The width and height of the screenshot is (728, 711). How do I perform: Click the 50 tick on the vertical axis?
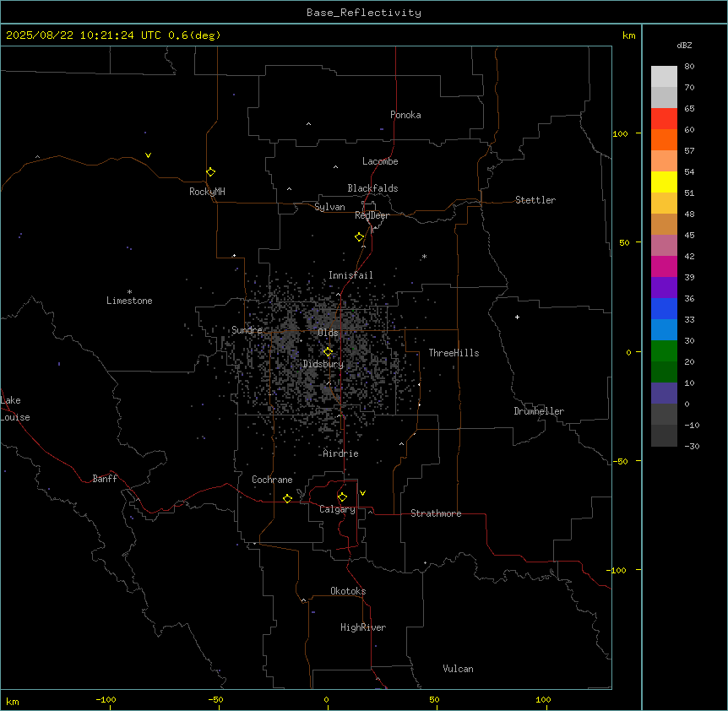point(624,242)
